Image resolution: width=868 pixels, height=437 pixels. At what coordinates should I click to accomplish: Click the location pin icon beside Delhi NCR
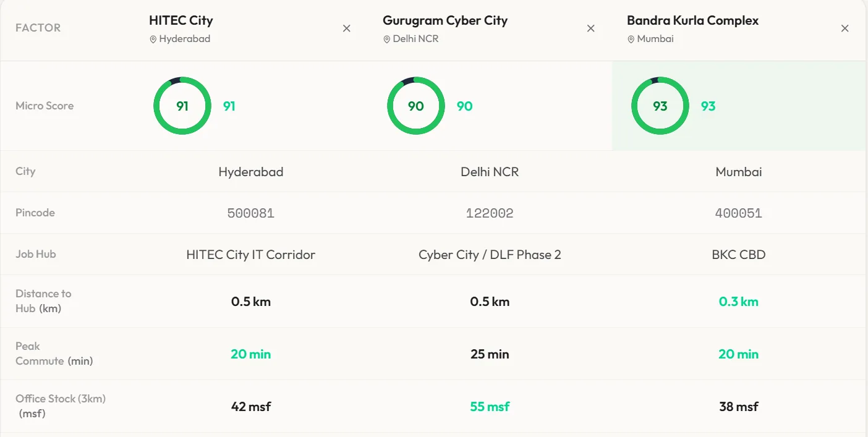point(386,39)
